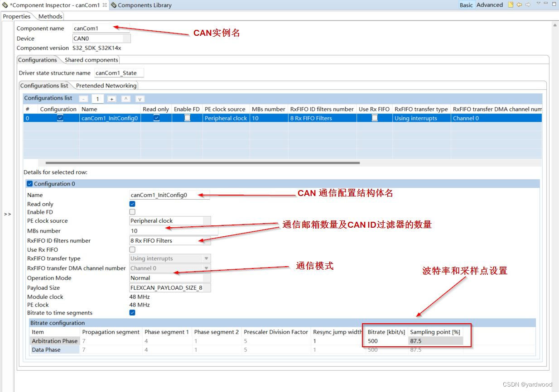Viewport: 559px width, 392px height.
Task: Uncheck the Read only checkbox
Action: pyautogui.click(x=132, y=204)
